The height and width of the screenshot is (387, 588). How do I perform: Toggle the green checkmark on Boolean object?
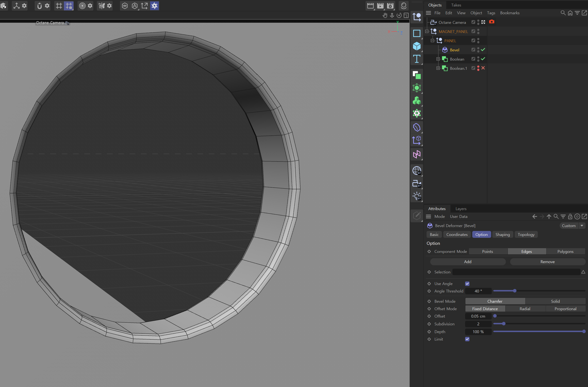pos(483,59)
